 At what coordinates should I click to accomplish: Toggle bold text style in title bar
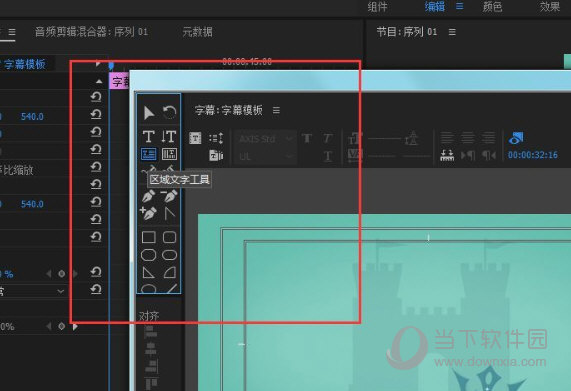pos(307,138)
